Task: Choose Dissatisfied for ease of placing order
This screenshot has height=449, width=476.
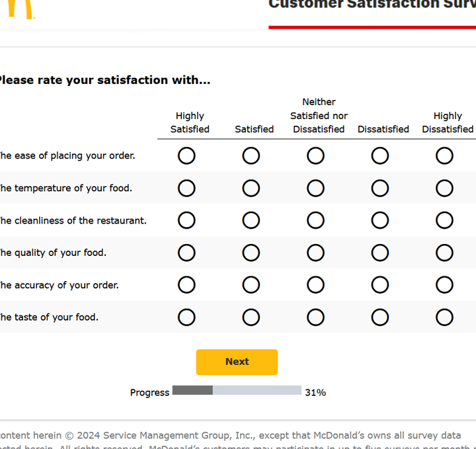Action: (x=380, y=156)
